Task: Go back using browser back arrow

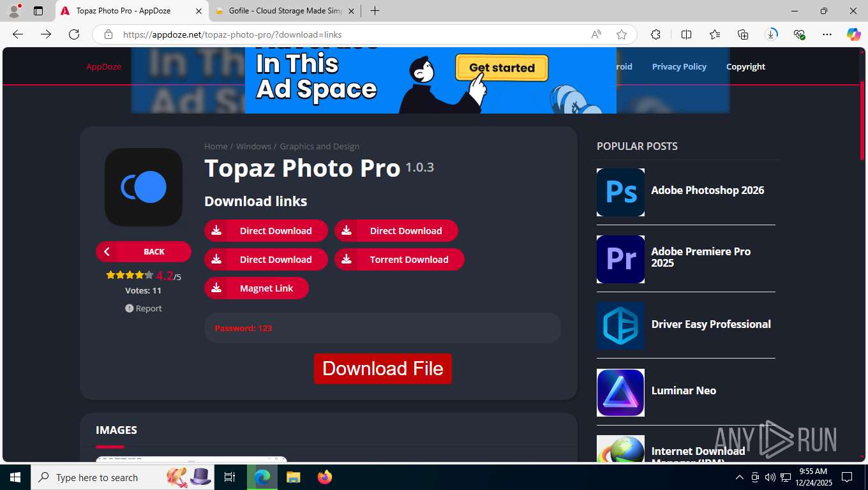Action: point(18,34)
